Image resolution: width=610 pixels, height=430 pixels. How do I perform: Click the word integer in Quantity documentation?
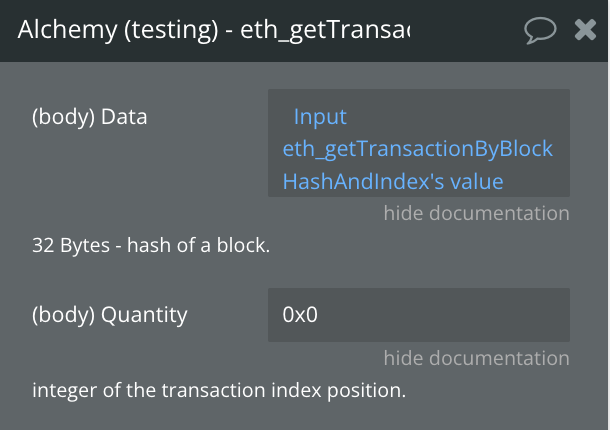65,390
